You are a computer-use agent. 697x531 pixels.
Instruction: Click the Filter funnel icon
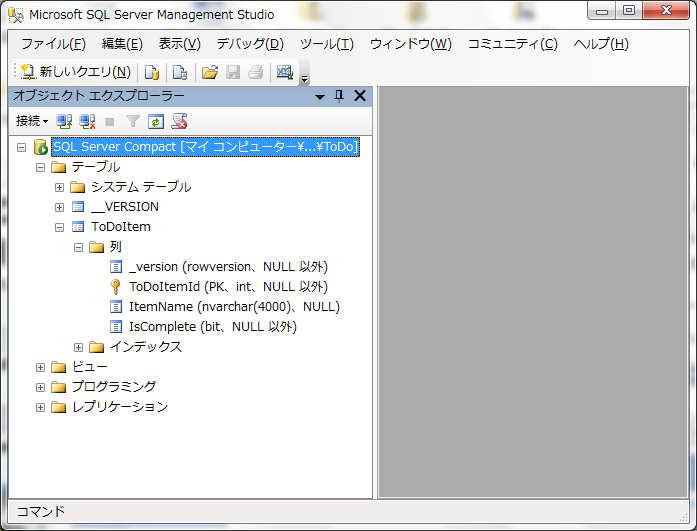(133, 121)
